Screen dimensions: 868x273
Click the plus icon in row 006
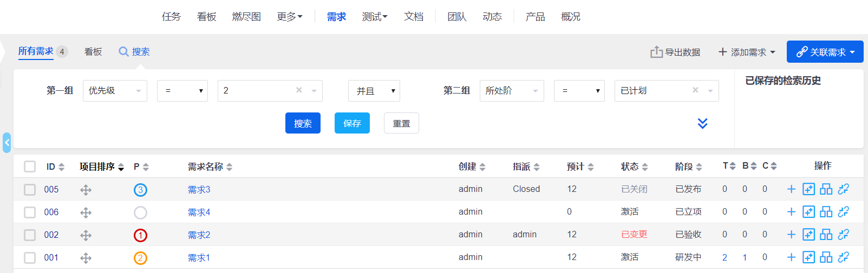pos(791,212)
